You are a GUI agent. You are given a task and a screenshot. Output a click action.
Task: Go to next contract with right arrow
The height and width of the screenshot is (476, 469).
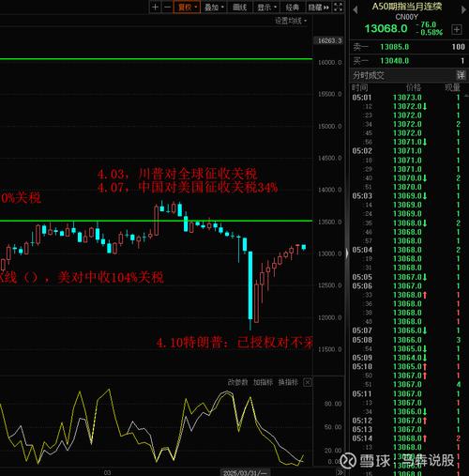[463, 9]
